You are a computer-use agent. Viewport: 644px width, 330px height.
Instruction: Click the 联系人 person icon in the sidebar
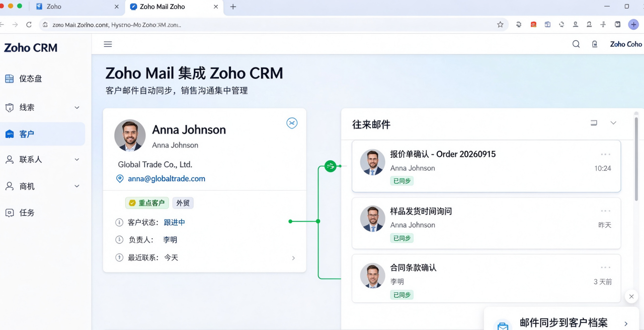coord(9,160)
